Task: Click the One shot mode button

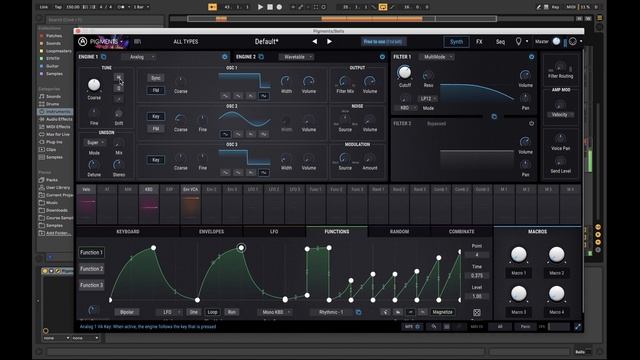Action: pyautogui.click(x=193, y=312)
